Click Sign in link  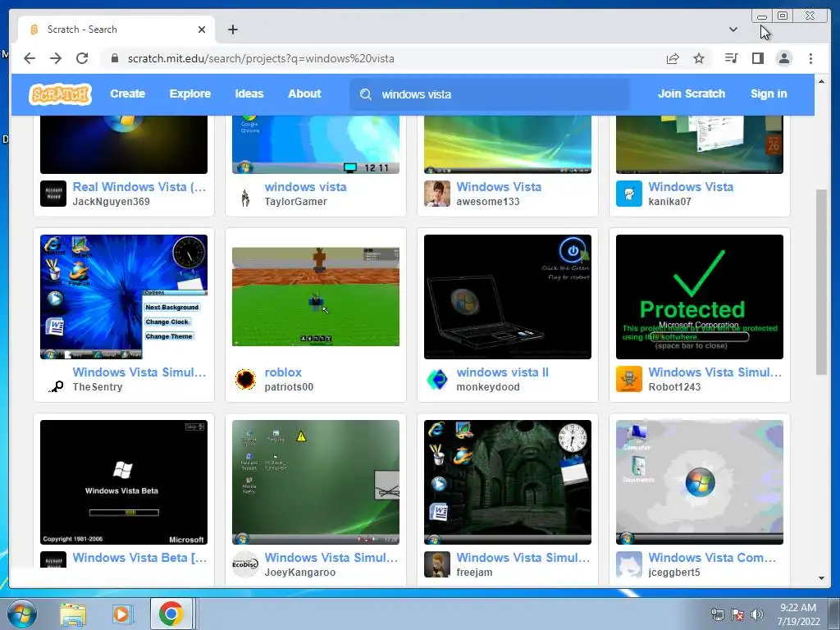769,94
